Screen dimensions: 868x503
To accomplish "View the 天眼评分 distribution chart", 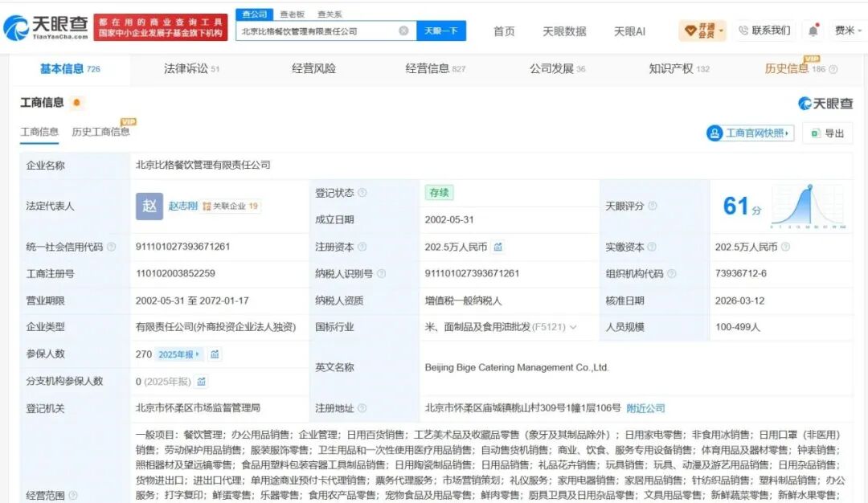I will pos(809,206).
